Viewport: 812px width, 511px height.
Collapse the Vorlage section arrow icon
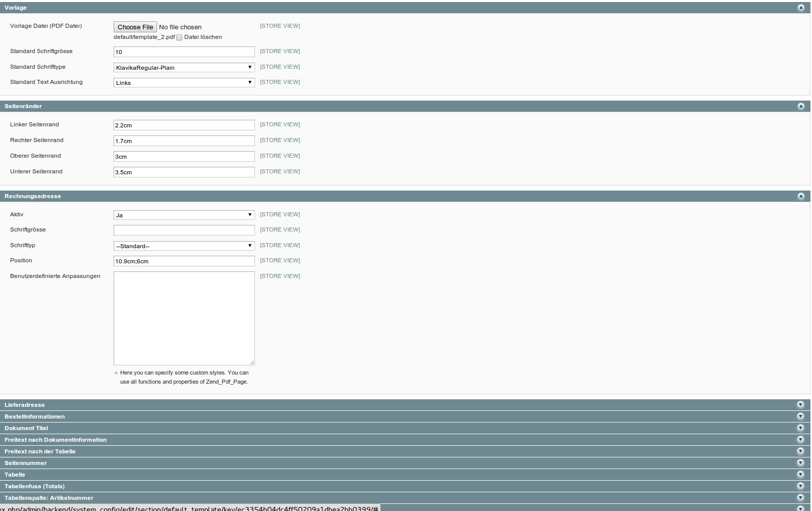click(800, 8)
